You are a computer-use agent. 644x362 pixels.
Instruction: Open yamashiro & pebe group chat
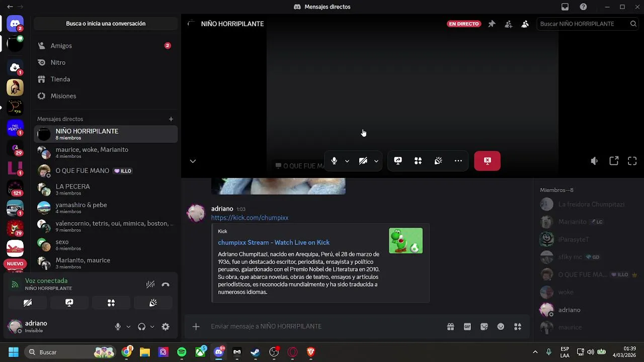tap(106, 208)
